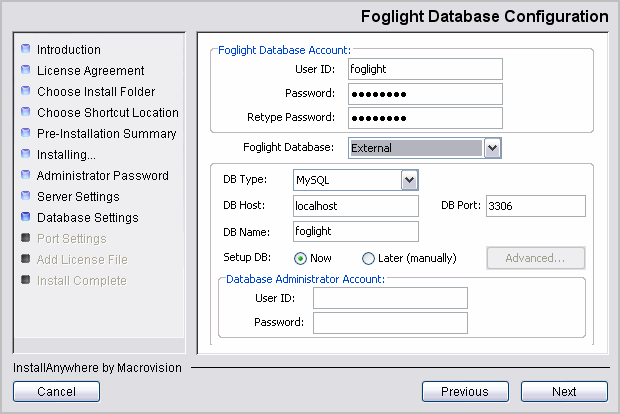The image size is (620, 414).
Task: Expand the DB Type MySQL dropdown
Action: [x=408, y=180]
